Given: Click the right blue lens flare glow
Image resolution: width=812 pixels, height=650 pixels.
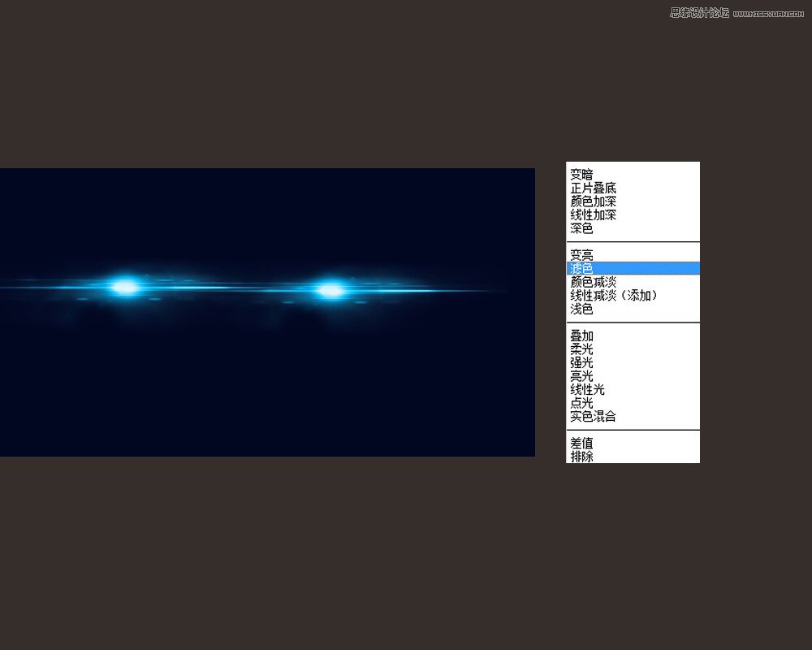Looking at the screenshot, I should point(330,290).
